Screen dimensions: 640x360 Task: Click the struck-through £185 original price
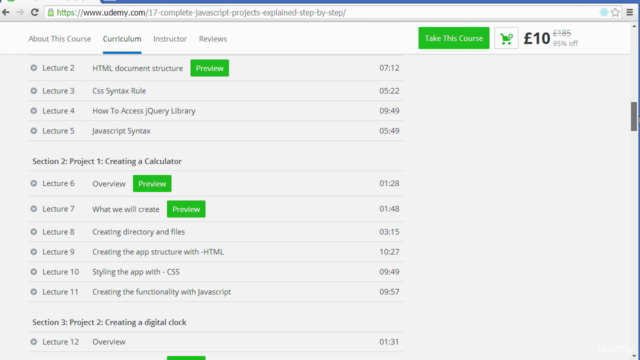(x=562, y=33)
